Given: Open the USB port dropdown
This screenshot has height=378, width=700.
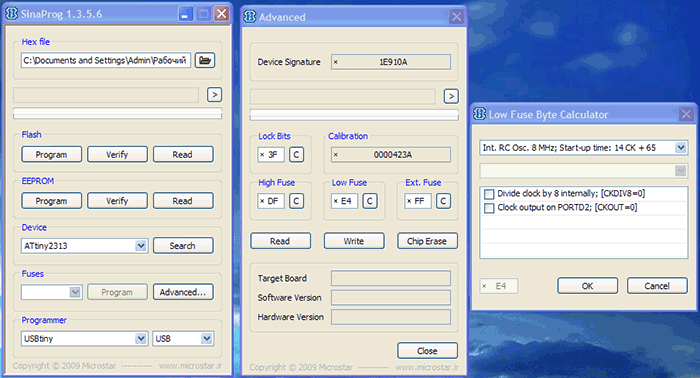Looking at the screenshot, I should [207, 339].
